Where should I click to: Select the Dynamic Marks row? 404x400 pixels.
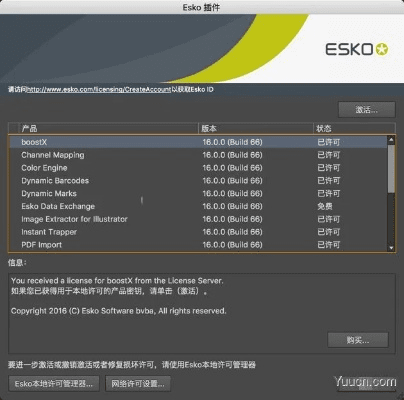pyautogui.click(x=198, y=193)
